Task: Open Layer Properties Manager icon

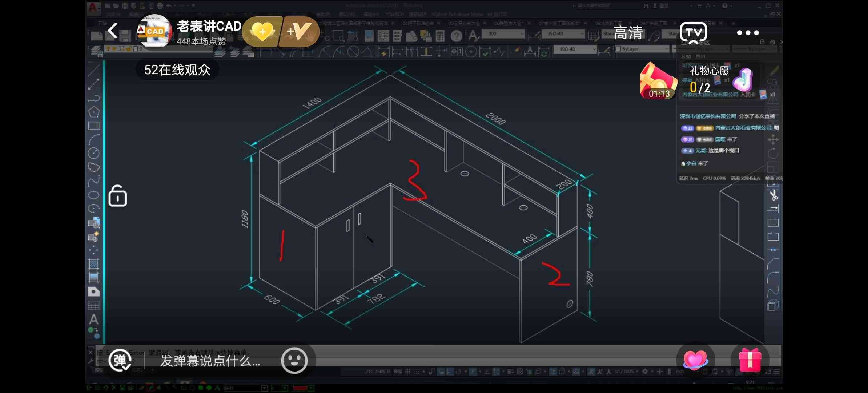Action: coord(97,51)
